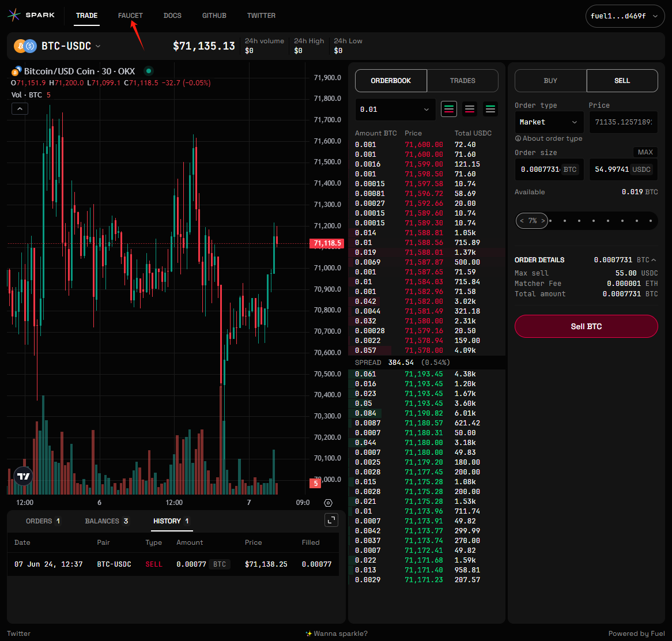
Task: Click the BTC-USDC coin pair icon
Action: pyautogui.click(x=25, y=46)
